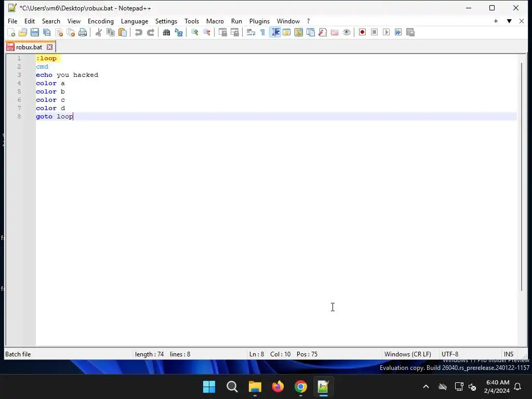Screen dimensions: 532x399
Task: Click the Print toolbar icon
Action: tap(83, 32)
